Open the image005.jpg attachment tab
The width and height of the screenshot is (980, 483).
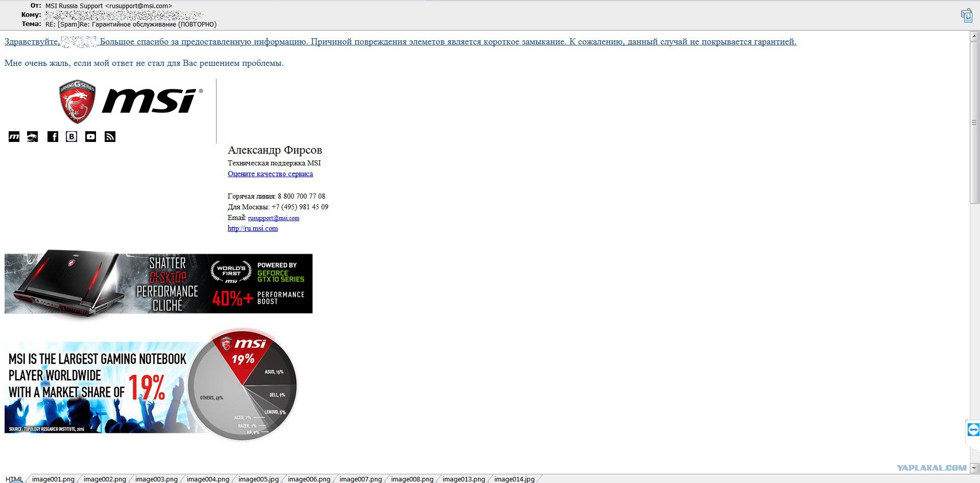(x=258, y=479)
